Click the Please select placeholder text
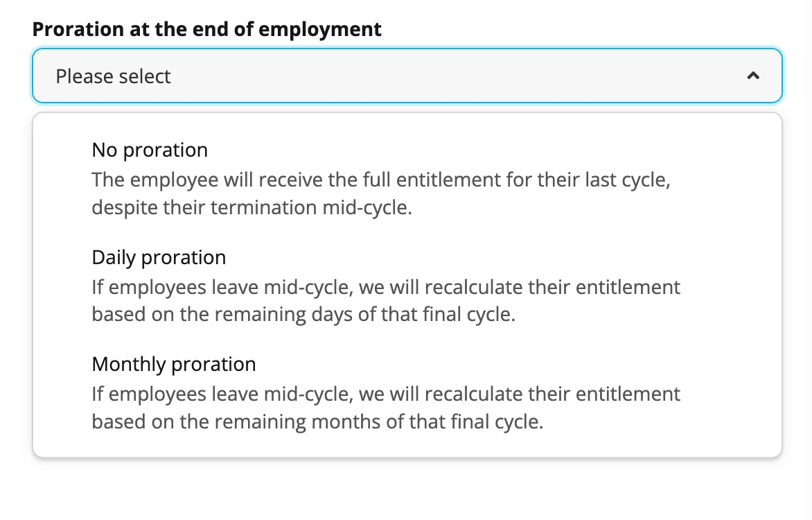 [x=113, y=76]
